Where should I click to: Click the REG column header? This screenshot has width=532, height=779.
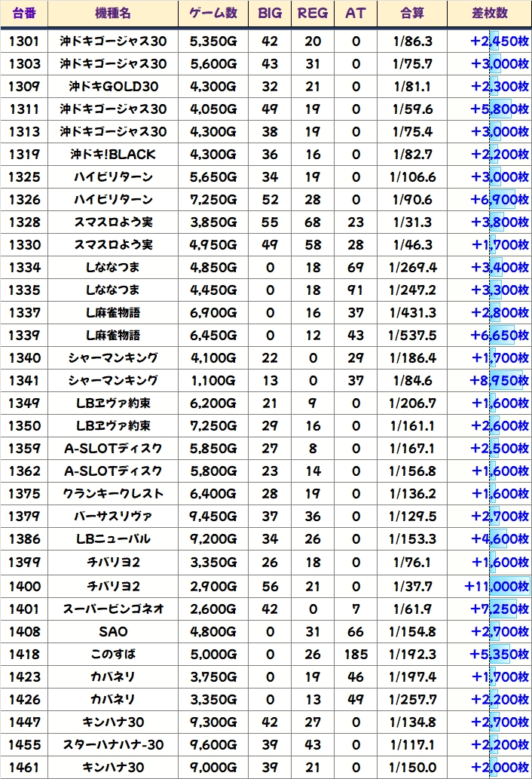[313, 14]
